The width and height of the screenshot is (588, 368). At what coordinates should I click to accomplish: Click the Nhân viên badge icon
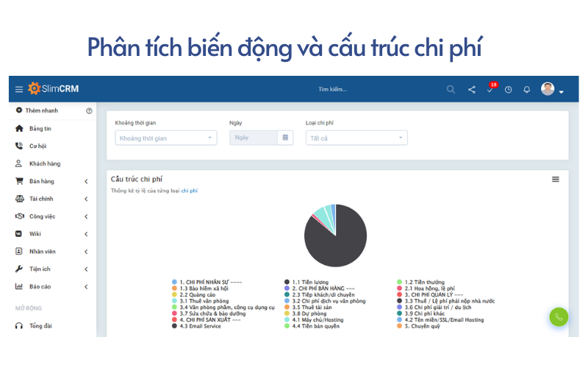tap(19, 251)
